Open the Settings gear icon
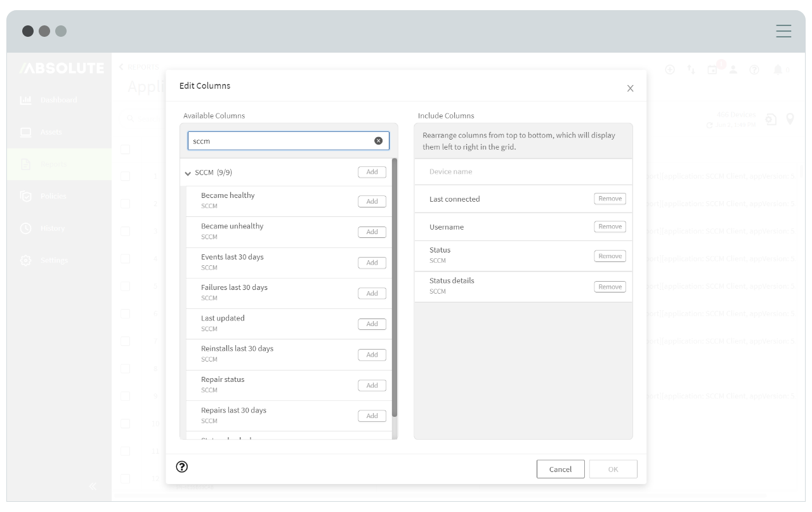 coord(25,260)
